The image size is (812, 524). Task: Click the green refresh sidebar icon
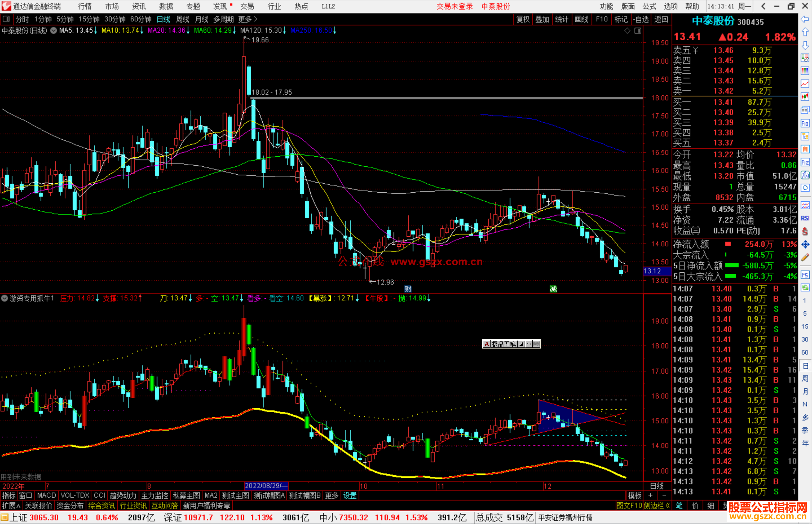[805, 288]
